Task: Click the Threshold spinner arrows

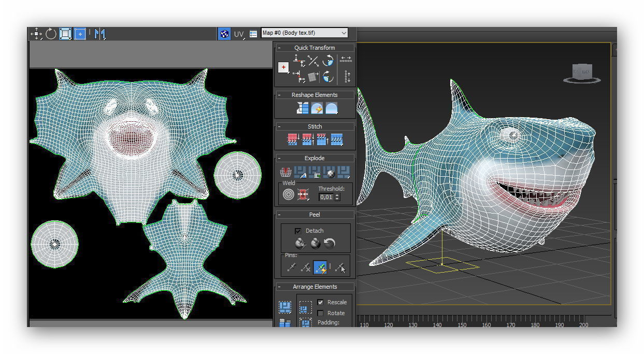Action: 337,197
